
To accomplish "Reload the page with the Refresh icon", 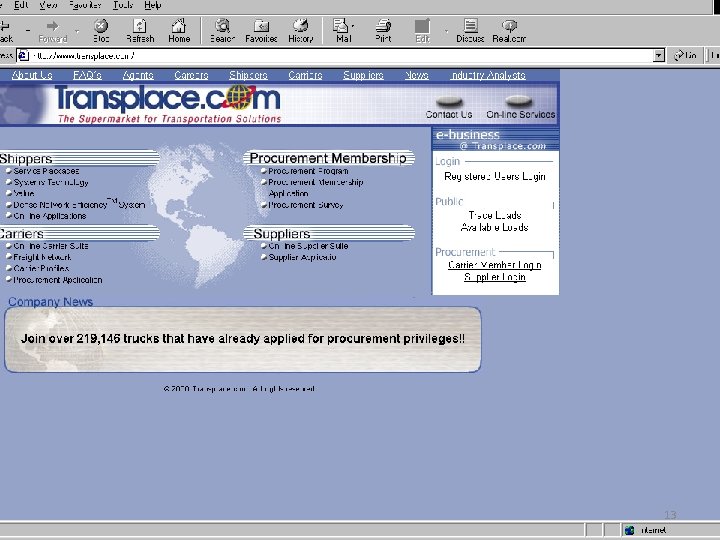I will coord(140,31).
